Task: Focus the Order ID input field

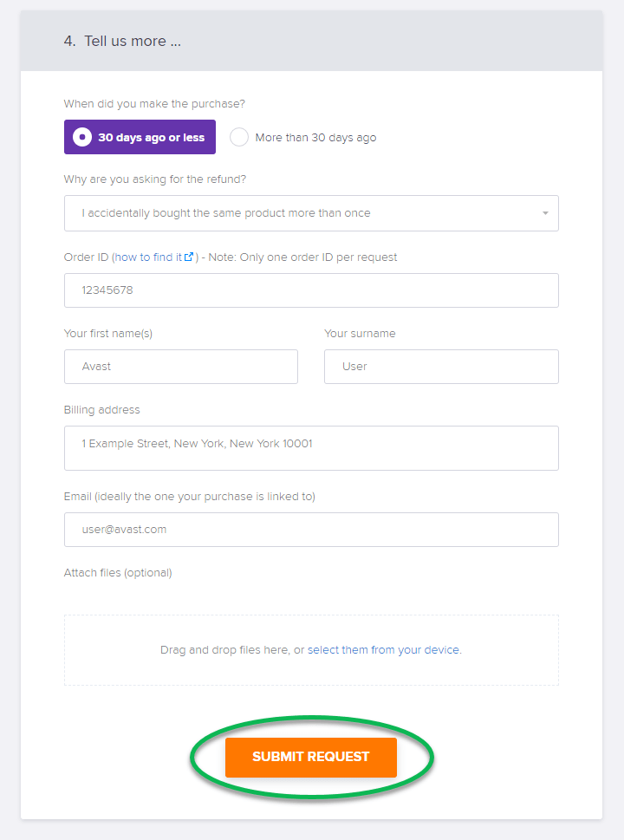Action: [x=311, y=290]
